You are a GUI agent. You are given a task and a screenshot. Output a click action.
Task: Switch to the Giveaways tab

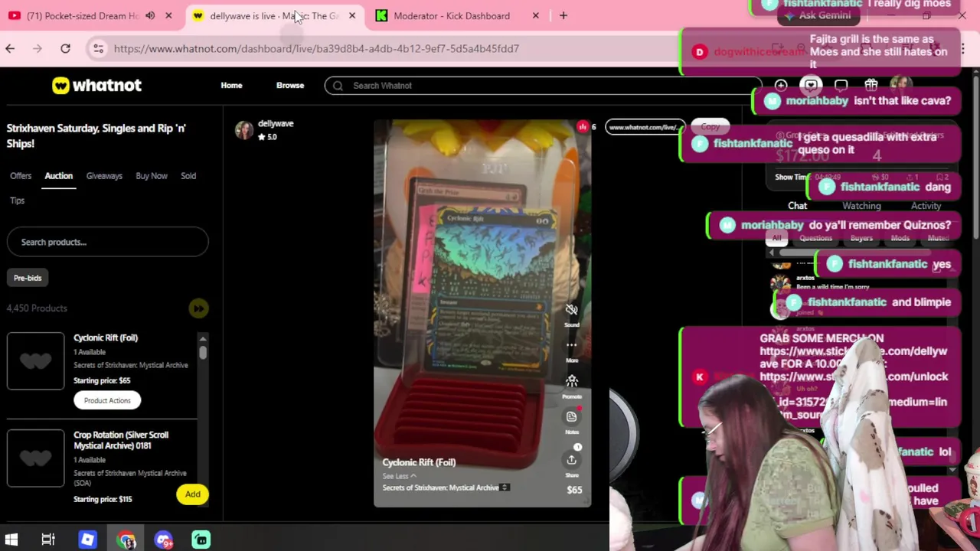coord(104,175)
